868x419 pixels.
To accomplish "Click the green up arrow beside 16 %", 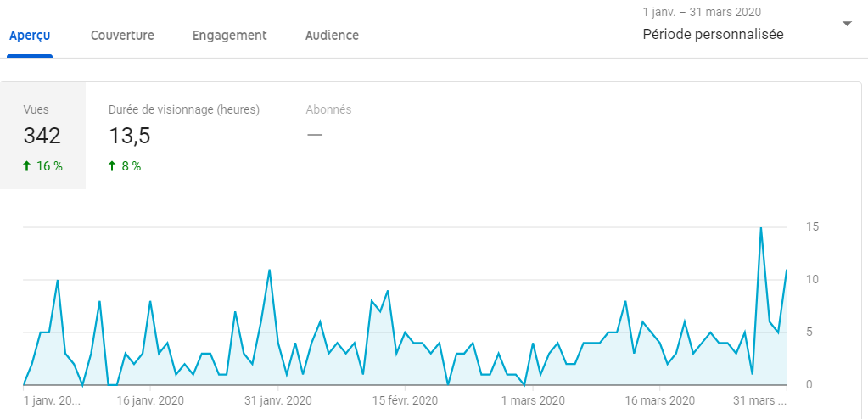I will pyautogui.click(x=28, y=166).
